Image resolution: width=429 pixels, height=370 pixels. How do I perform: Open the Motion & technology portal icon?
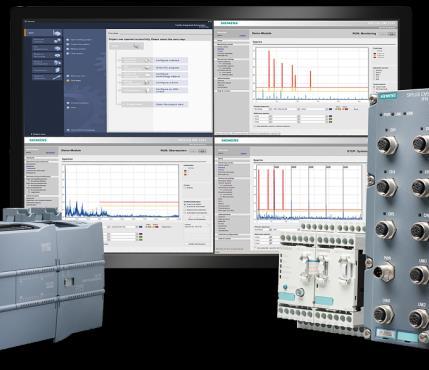[x=57, y=55]
